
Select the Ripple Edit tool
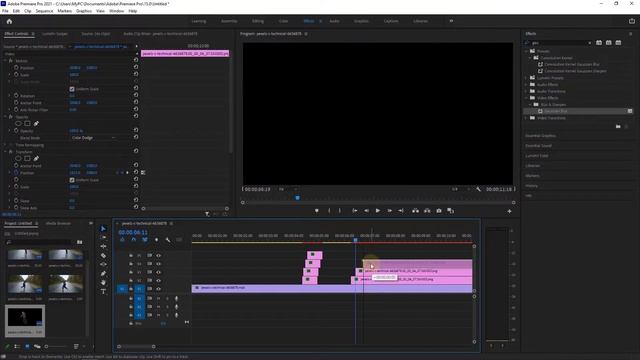pyautogui.click(x=103, y=247)
